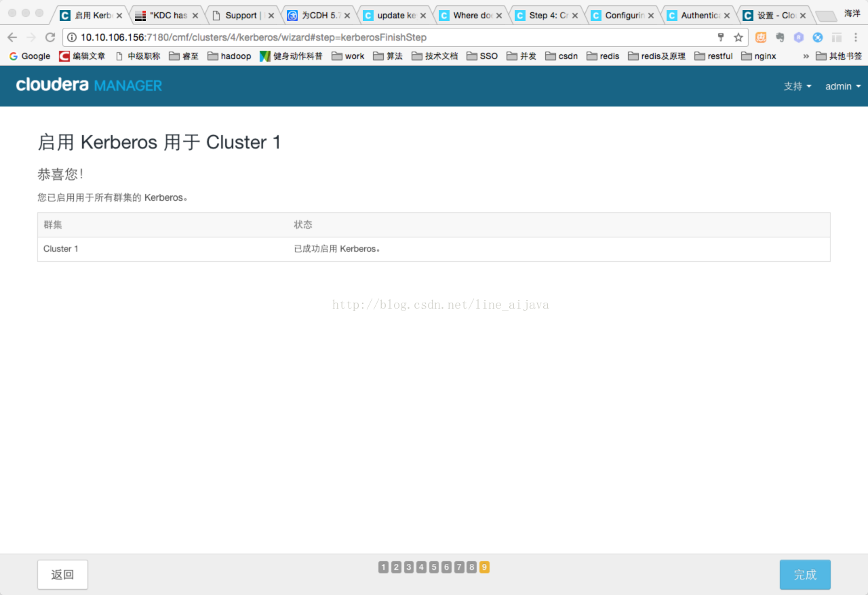Screen dimensions: 868x595
Task: Go to wizard step 5
Action: [434, 567]
